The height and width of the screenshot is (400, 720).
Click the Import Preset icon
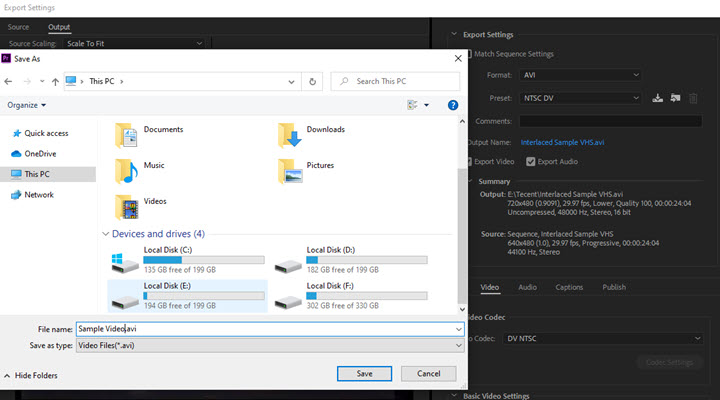[x=675, y=98]
